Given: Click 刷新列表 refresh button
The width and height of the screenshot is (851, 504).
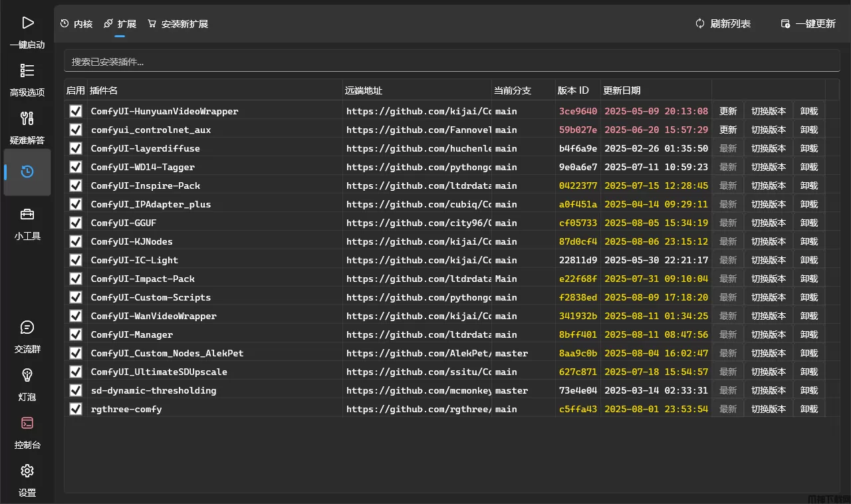Looking at the screenshot, I should [x=723, y=24].
